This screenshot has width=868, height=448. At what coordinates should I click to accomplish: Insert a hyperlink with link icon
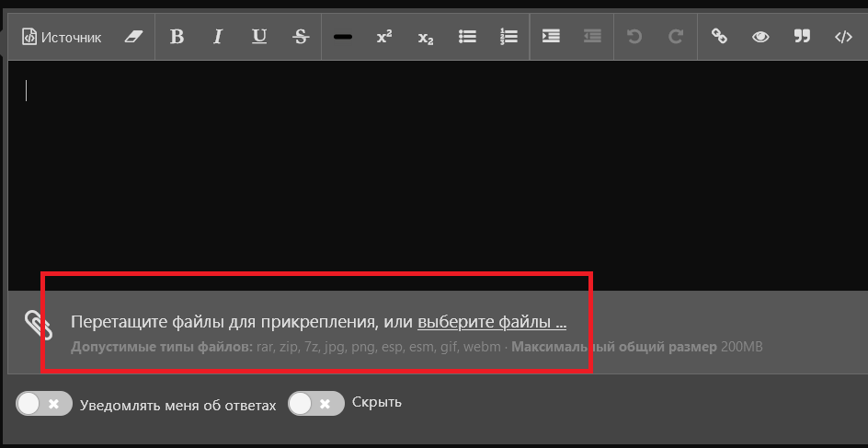[720, 37]
